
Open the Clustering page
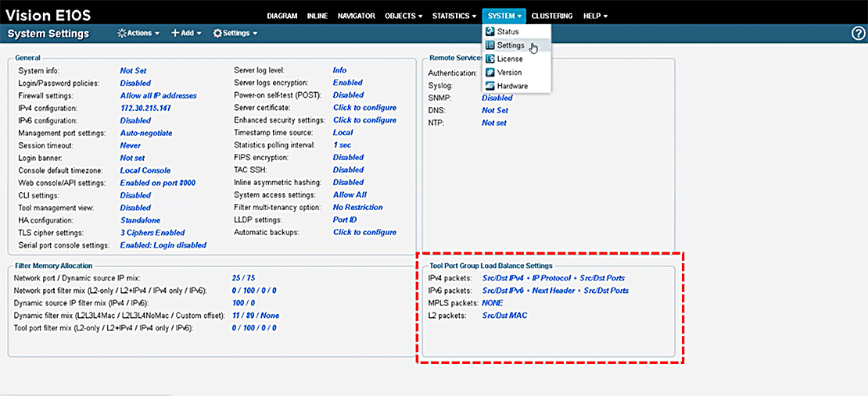(552, 16)
